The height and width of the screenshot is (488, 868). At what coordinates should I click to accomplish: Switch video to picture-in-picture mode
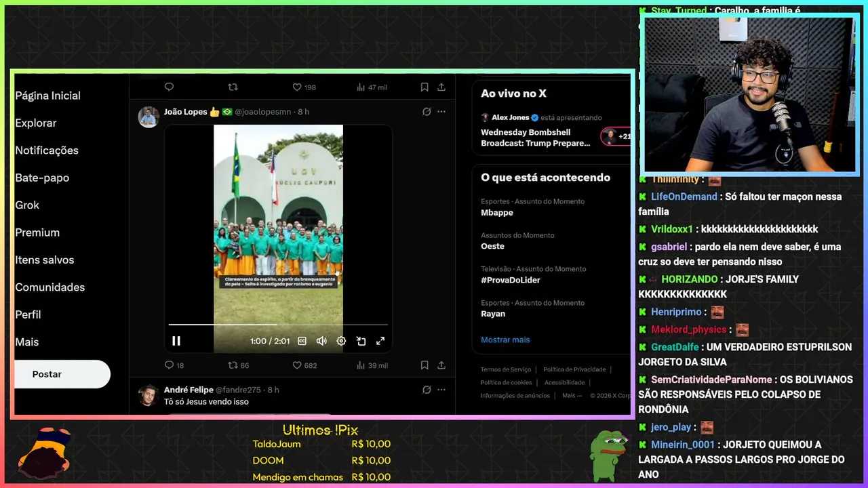[x=361, y=341]
